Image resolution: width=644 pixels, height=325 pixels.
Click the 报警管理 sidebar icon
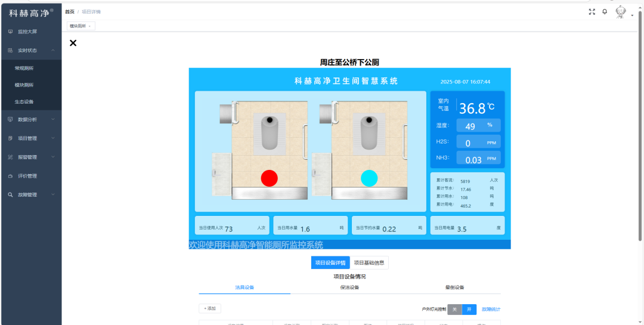(10, 157)
